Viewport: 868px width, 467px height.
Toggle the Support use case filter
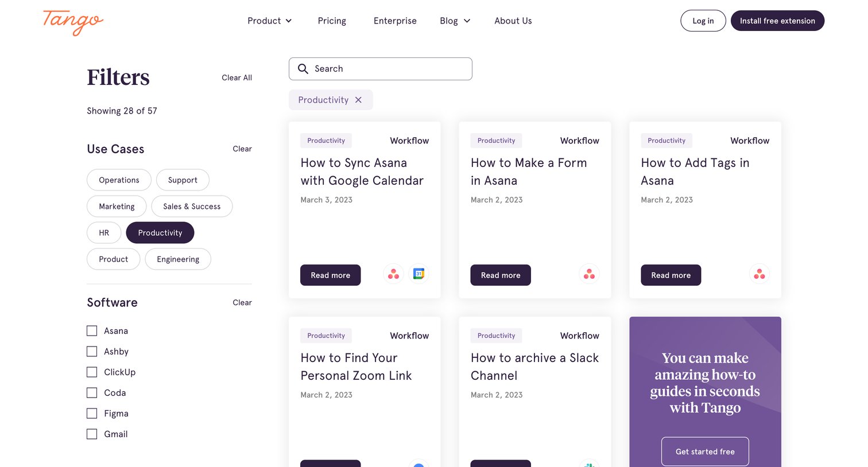click(183, 180)
